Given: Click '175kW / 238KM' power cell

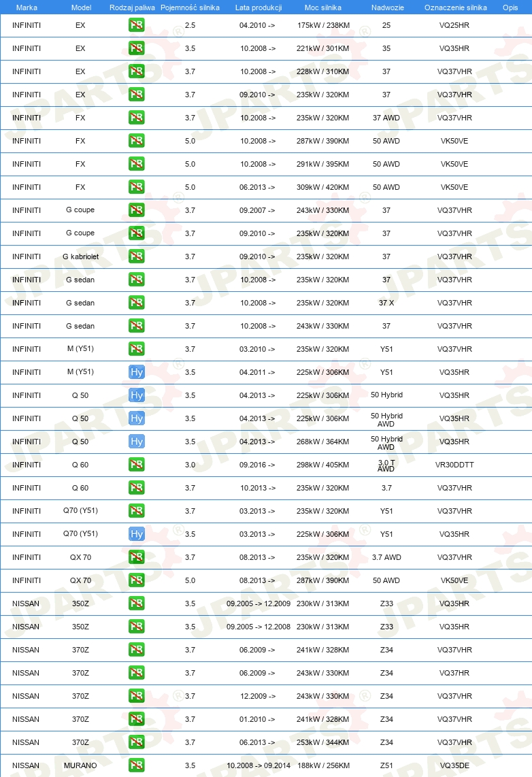Looking at the screenshot, I should (323, 24).
